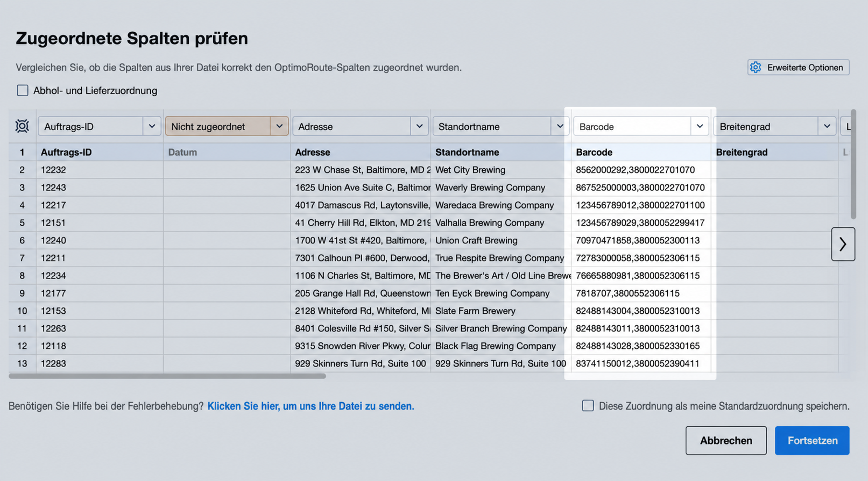The width and height of the screenshot is (868, 481).
Task: Click address 1700 W 41st St #420
Action: click(x=360, y=240)
